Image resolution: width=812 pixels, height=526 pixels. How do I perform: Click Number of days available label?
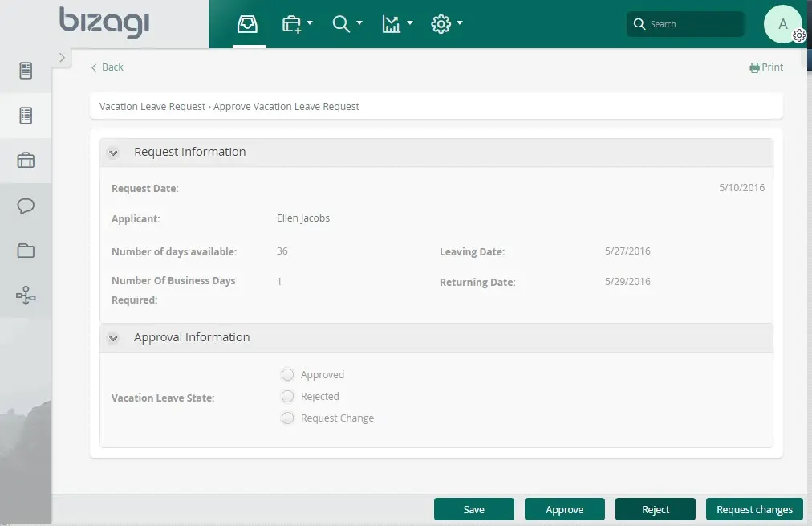tap(174, 252)
